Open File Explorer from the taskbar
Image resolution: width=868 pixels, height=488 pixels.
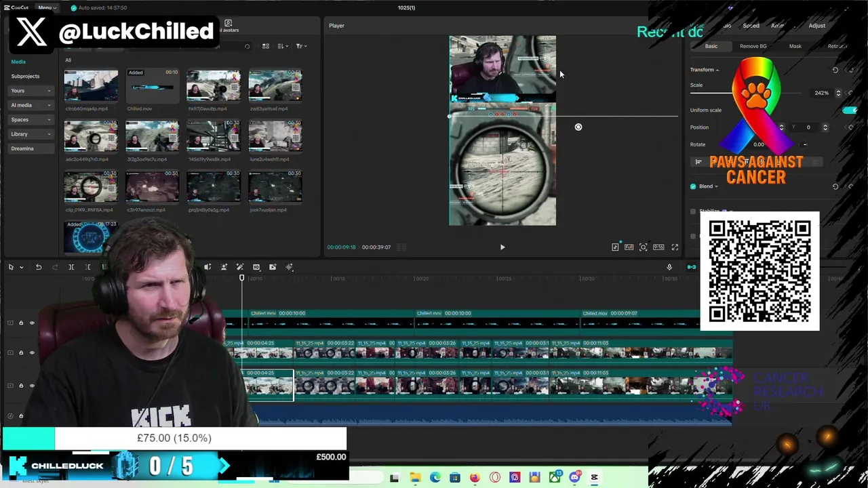tap(415, 478)
